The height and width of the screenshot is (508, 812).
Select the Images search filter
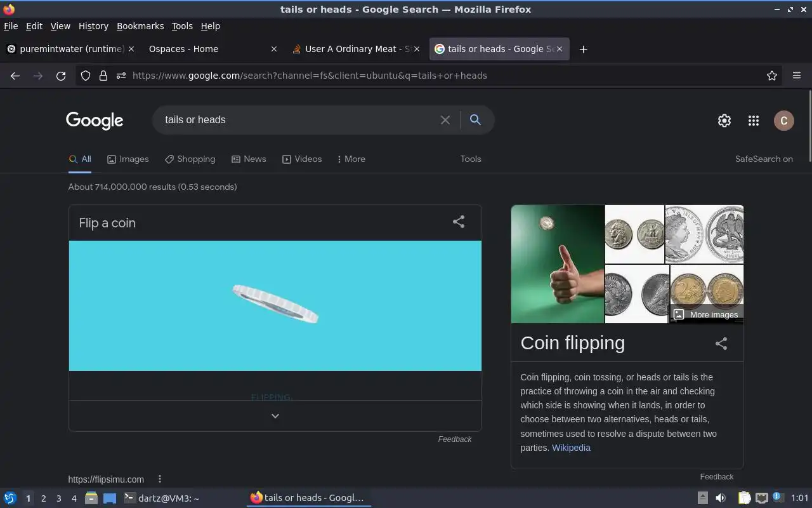[x=128, y=159]
